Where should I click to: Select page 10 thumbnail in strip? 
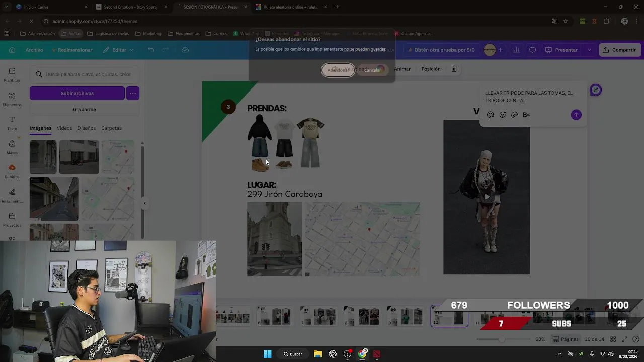coord(449,316)
